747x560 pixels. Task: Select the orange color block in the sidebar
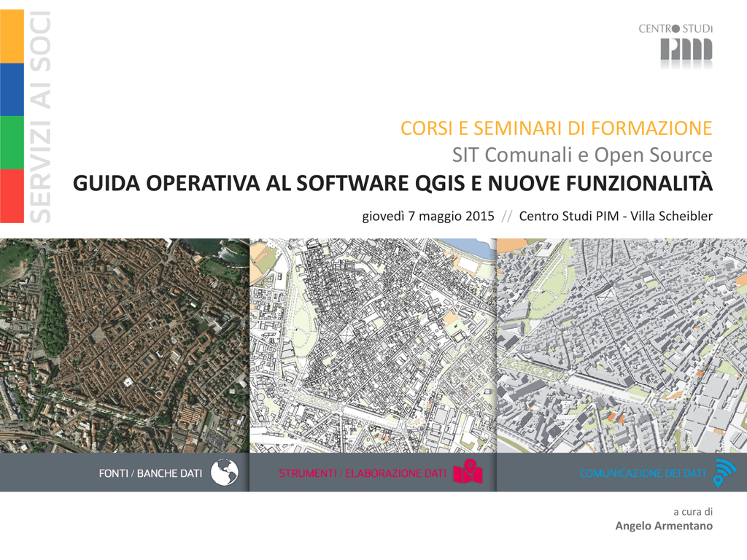[x=12, y=36]
